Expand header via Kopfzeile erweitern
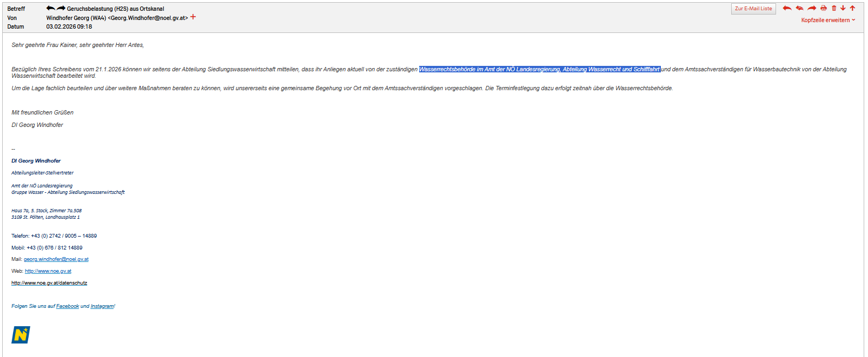Screen dimensions: 868x357 tap(828, 20)
